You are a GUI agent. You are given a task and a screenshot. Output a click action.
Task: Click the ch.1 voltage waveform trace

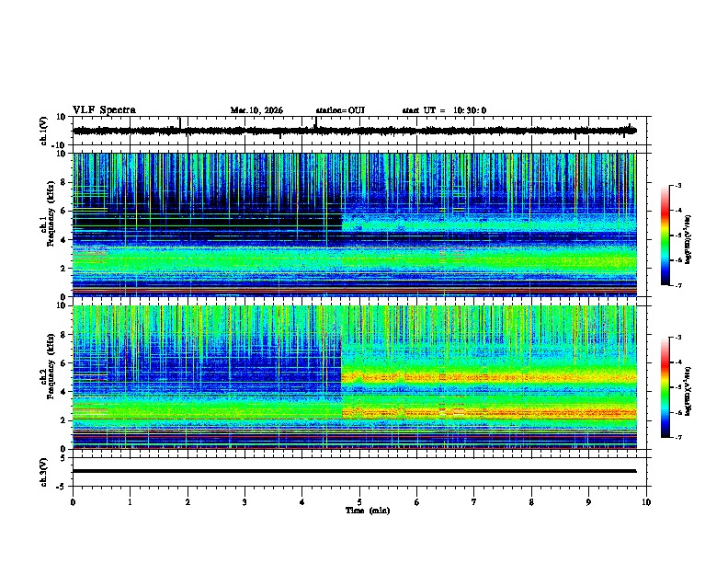click(x=355, y=131)
